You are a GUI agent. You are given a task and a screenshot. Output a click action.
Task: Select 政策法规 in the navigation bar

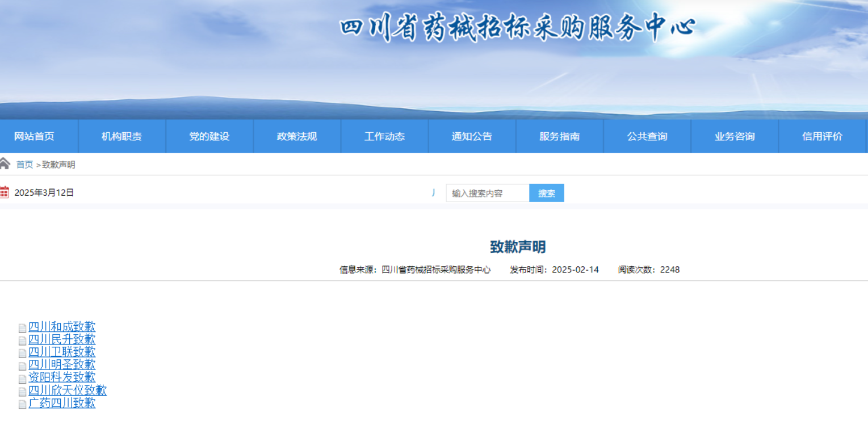297,136
